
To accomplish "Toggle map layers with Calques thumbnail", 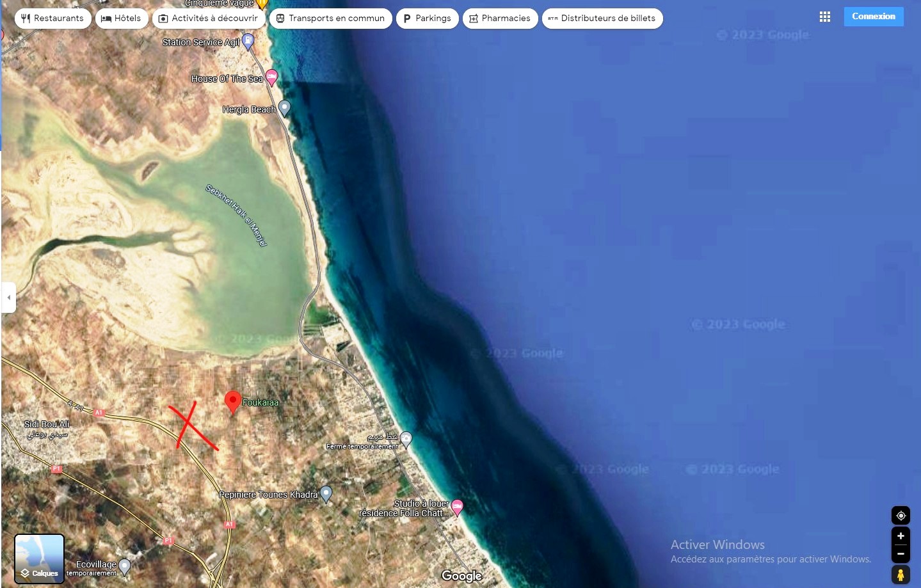I will pyautogui.click(x=40, y=559).
